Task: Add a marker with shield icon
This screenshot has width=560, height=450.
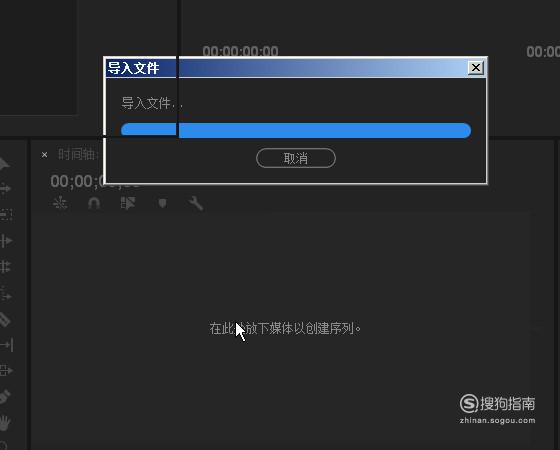Action: [x=162, y=203]
